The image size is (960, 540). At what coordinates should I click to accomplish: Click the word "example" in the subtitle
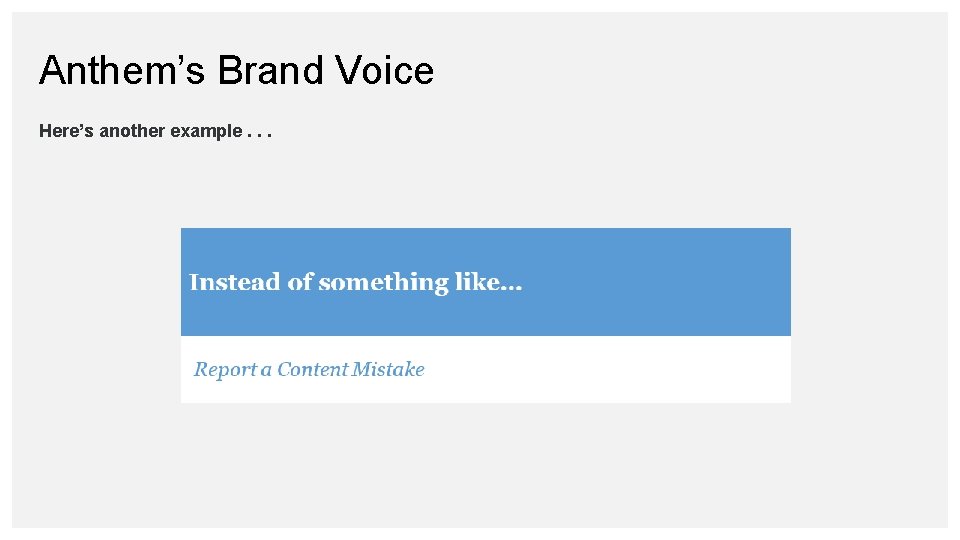205,131
